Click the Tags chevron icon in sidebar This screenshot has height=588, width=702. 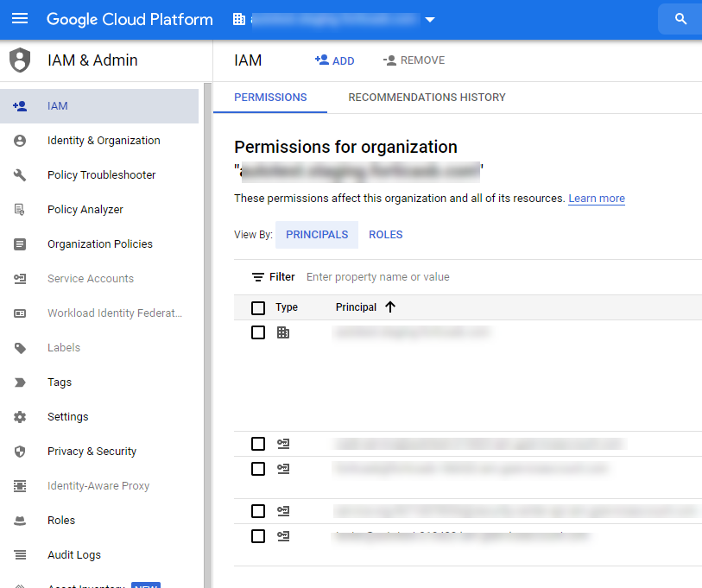point(20,383)
